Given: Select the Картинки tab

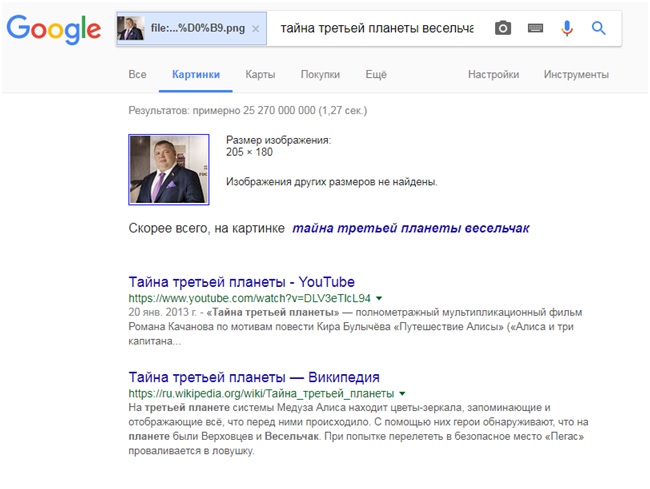Looking at the screenshot, I should point(196,75).
